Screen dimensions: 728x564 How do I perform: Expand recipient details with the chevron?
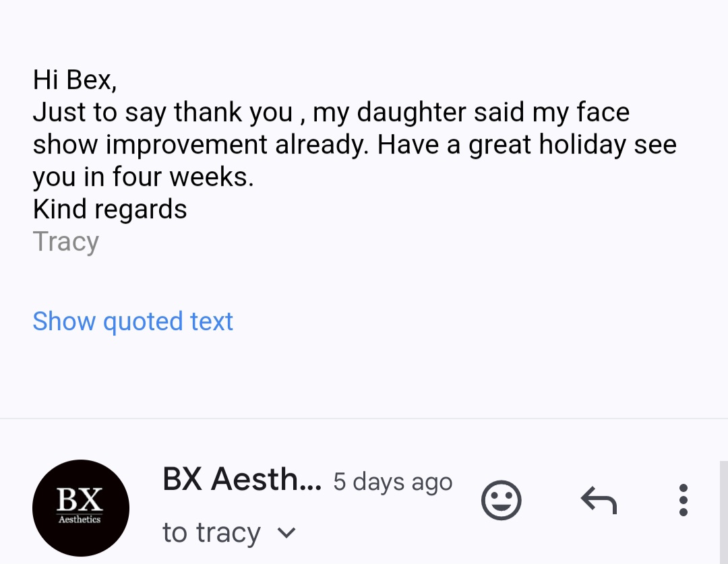click(x=286, y=532)
